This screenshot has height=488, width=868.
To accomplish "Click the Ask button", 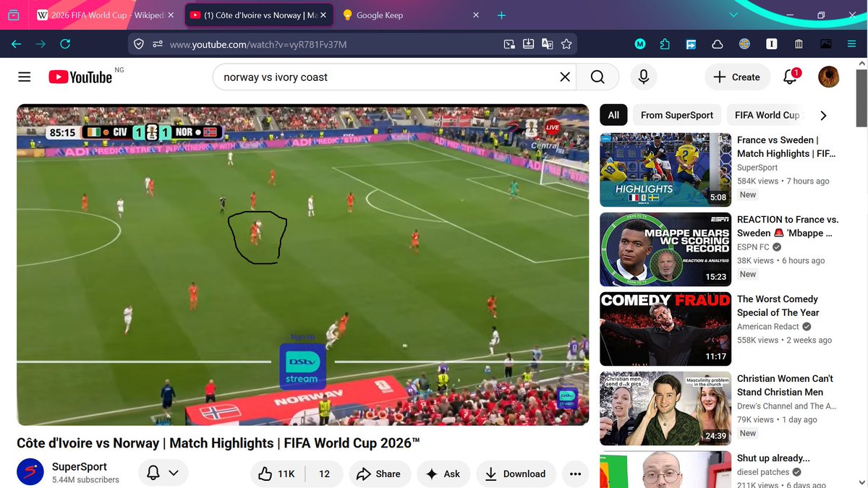I will 443,474.
